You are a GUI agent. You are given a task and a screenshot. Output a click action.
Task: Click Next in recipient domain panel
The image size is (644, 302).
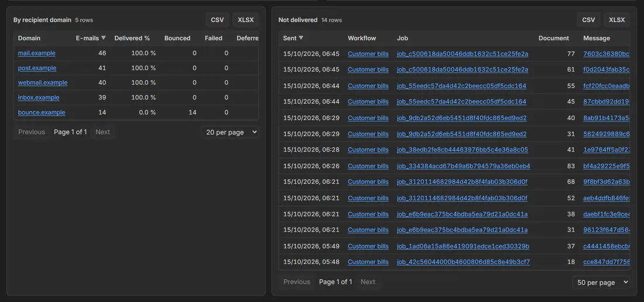(102, 132)
